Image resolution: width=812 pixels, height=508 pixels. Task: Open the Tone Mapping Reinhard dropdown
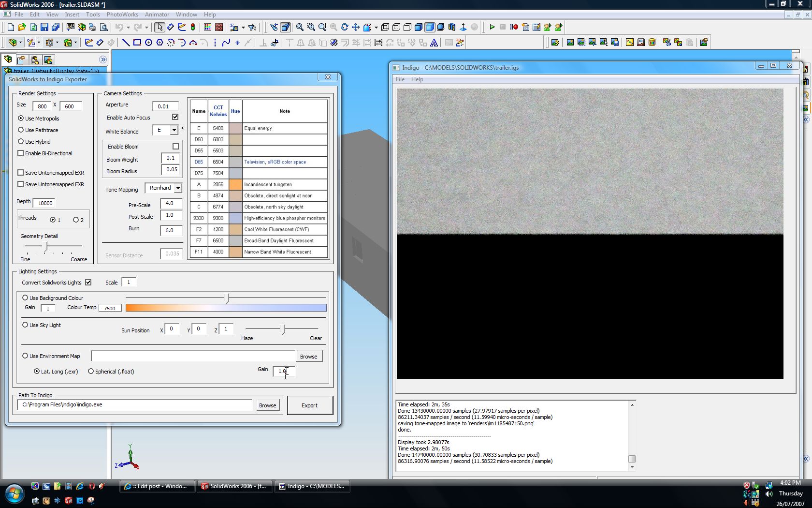pyautogui.click(x=178, y=188)
